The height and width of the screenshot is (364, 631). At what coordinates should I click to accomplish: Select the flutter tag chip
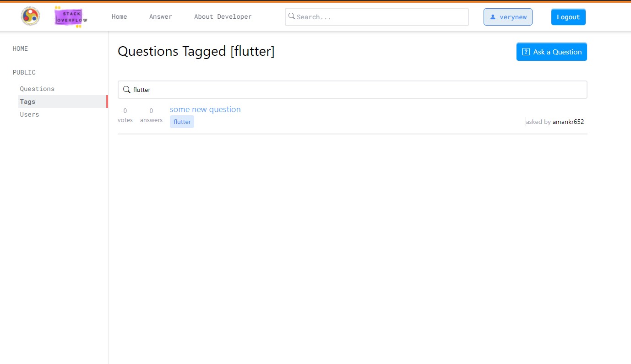tap(182, 122)
